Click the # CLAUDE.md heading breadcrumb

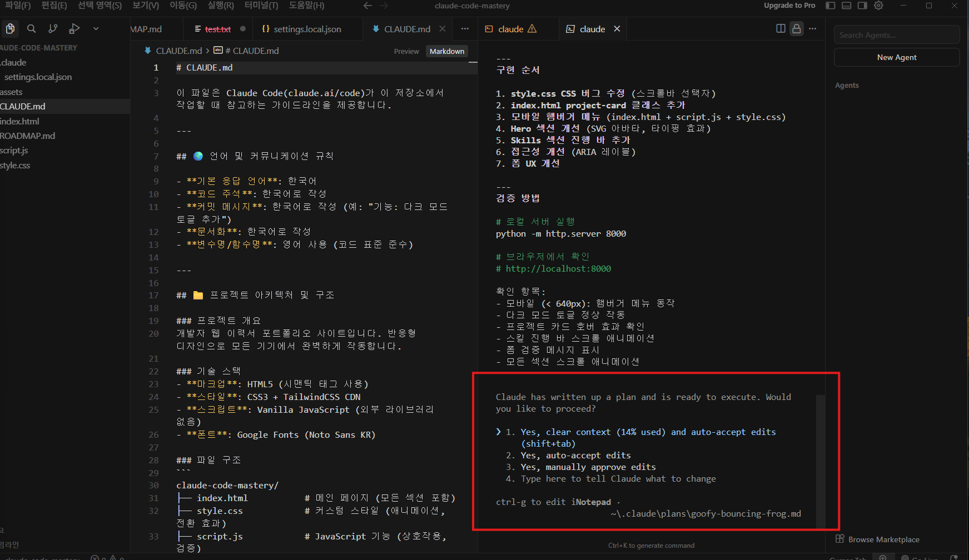252,51
